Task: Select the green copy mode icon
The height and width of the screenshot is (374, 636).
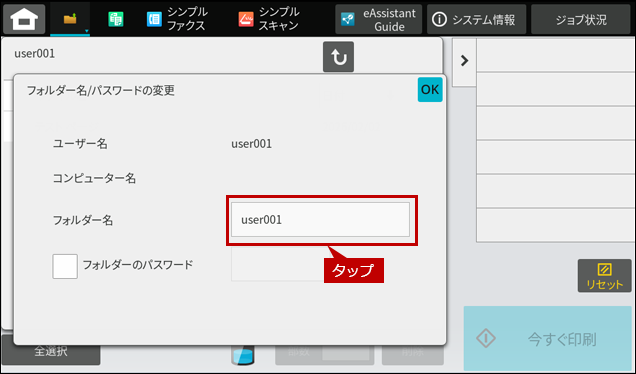Action: (116, 19)
